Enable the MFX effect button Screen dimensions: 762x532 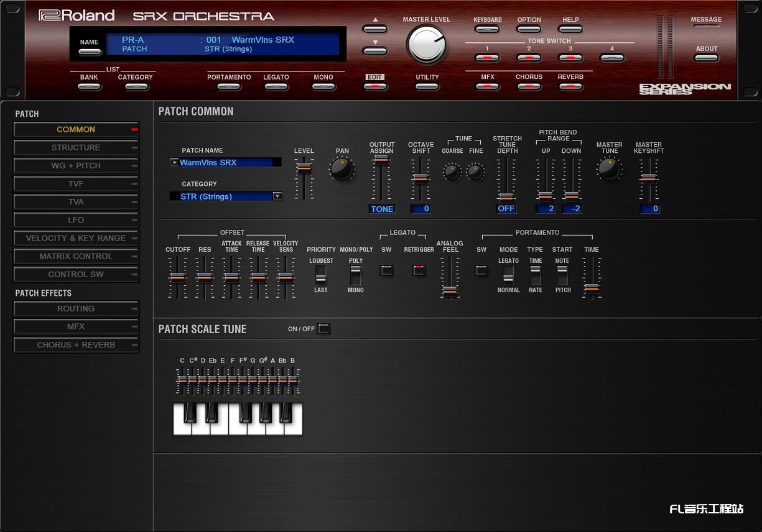point(488,88)
